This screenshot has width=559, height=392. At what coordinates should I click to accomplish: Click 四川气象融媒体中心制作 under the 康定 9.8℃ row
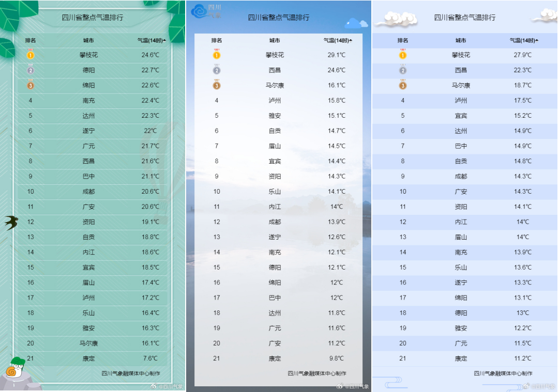pos(317,373)
